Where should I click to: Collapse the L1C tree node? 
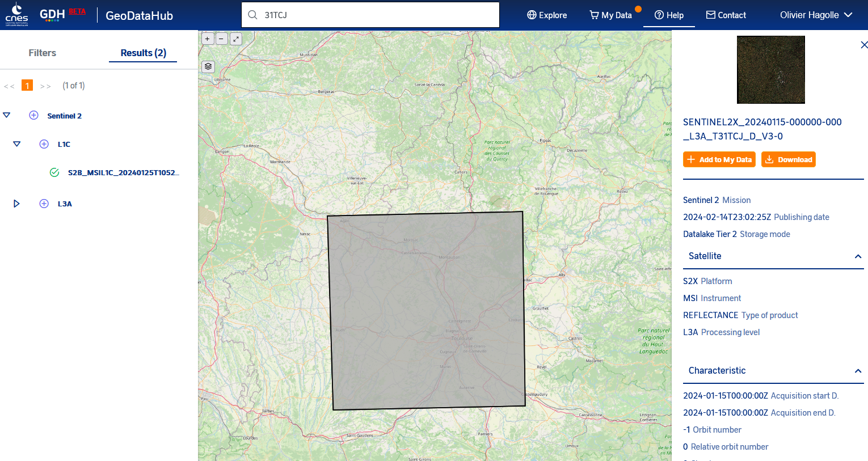pyautogui.click(x=17, y=144)
